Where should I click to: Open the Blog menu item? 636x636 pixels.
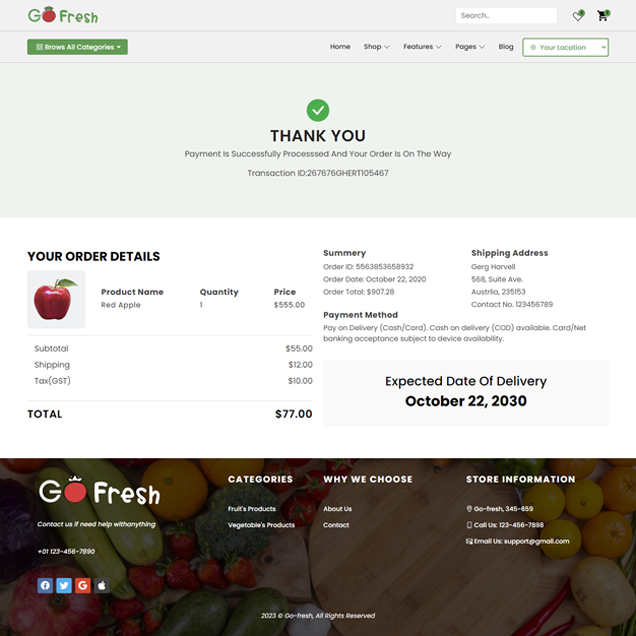[x=506, y=47]
